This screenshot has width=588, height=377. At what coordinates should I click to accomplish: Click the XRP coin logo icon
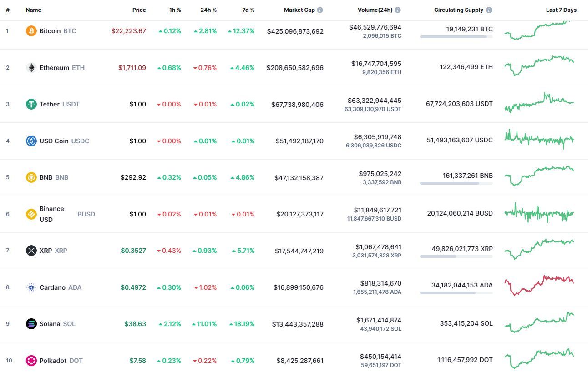(x=31, y=251)
